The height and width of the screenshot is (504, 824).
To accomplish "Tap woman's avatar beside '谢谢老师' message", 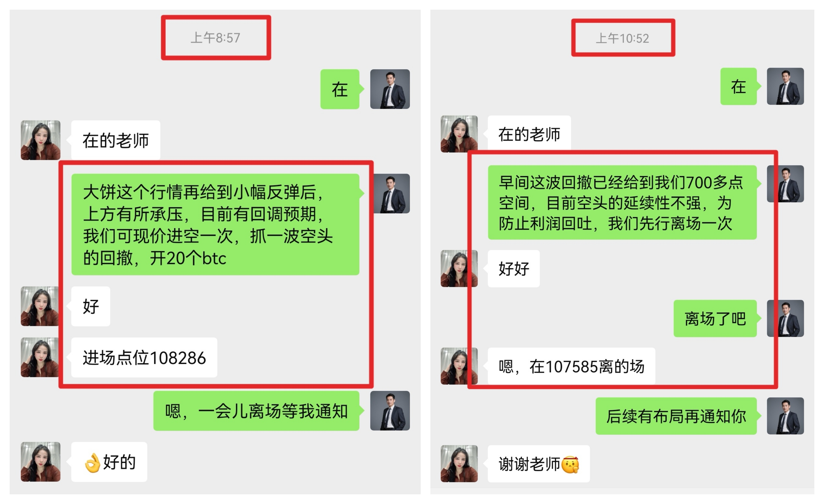I will pos(459,463).
